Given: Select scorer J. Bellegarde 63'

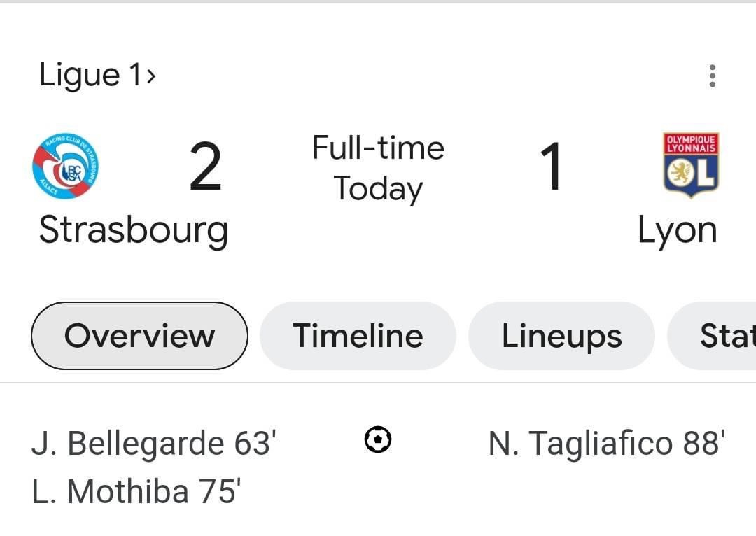Looking at the screenshot, I should click(154, 443).
